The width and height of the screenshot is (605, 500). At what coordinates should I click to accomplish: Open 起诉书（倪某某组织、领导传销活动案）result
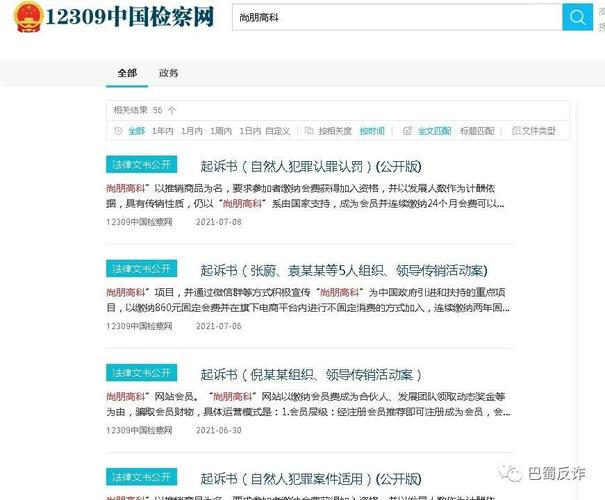pos(311,375)
